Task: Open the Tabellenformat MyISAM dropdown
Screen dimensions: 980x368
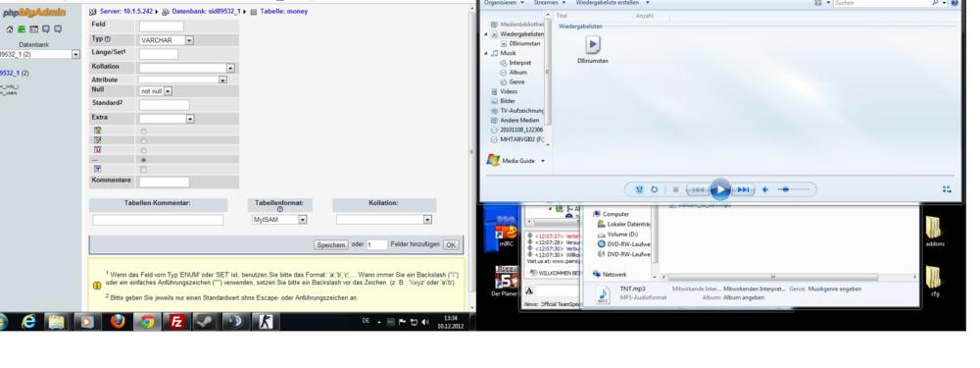Action: click(279, 220)
